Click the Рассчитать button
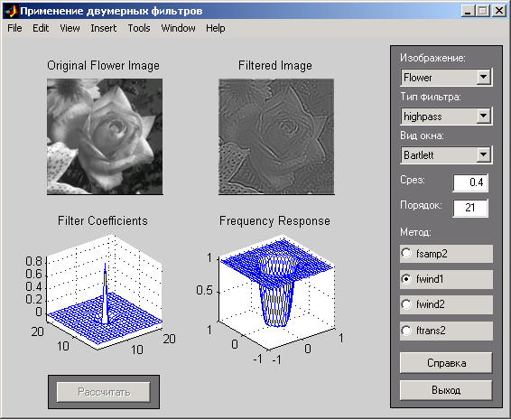 pos(104,392)
